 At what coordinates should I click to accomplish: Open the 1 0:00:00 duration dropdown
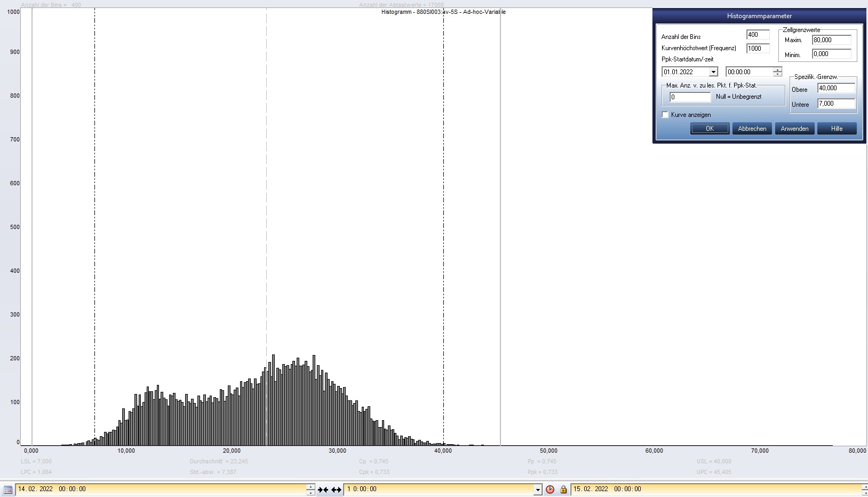point(538,490)
